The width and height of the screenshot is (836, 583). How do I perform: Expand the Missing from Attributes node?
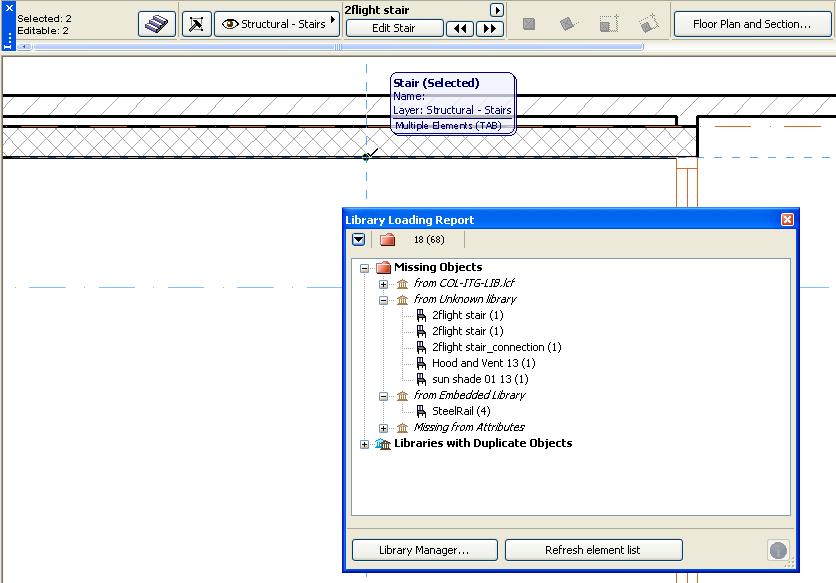[383, 428]
